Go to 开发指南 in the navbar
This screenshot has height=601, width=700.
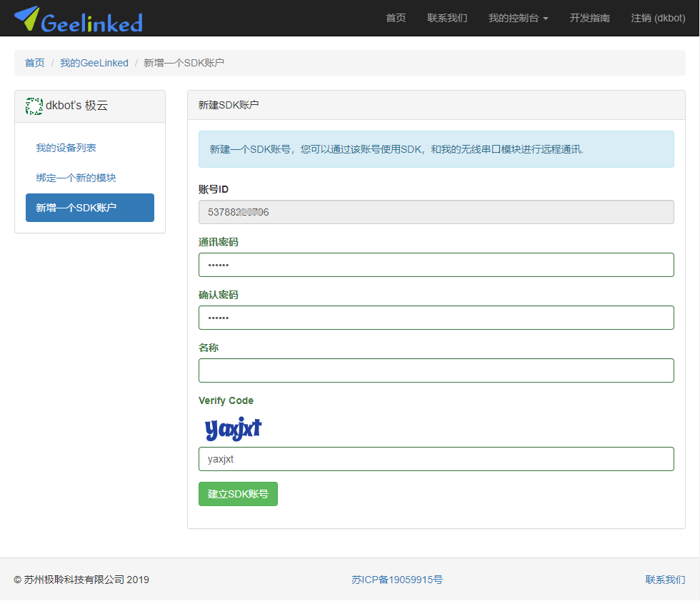[x=589, y=18]
